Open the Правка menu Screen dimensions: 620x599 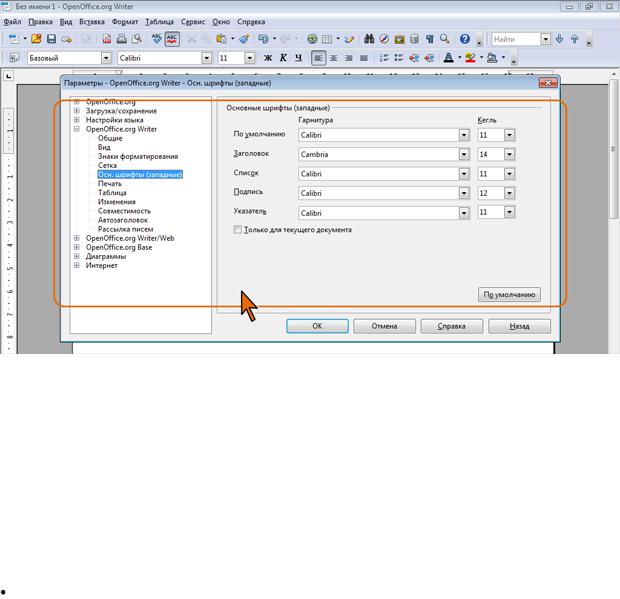[40, 22]
